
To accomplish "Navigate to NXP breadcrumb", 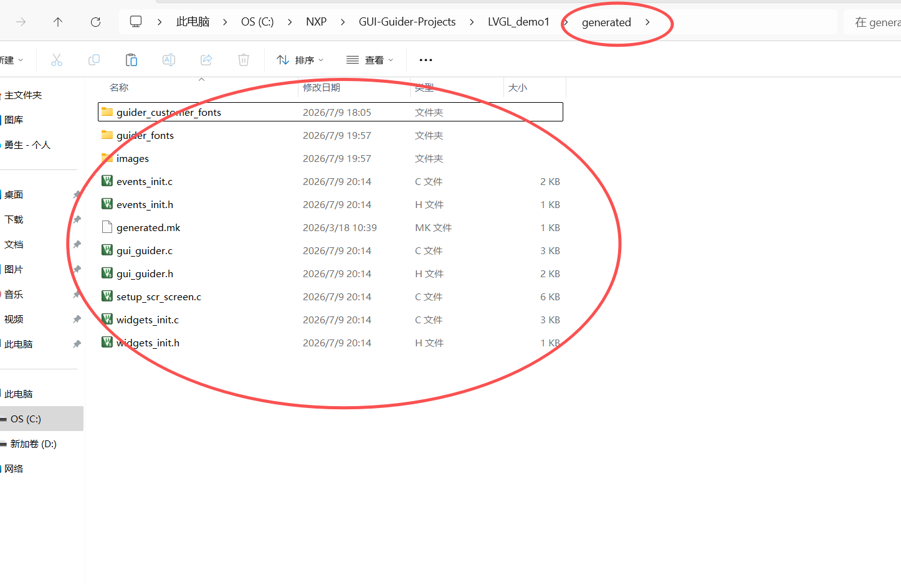I will coord(316,22).
